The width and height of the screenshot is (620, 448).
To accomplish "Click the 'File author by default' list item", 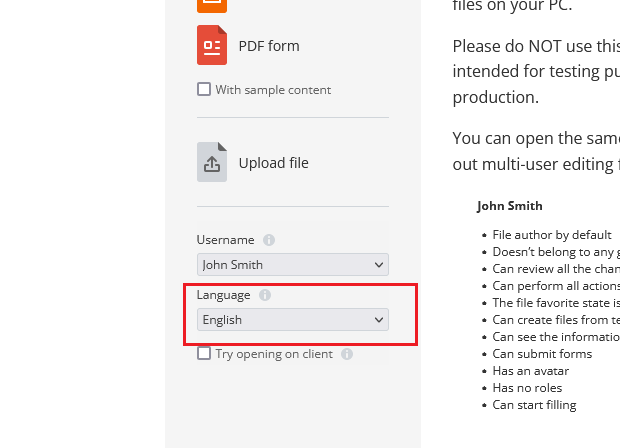I will [552, 235].
